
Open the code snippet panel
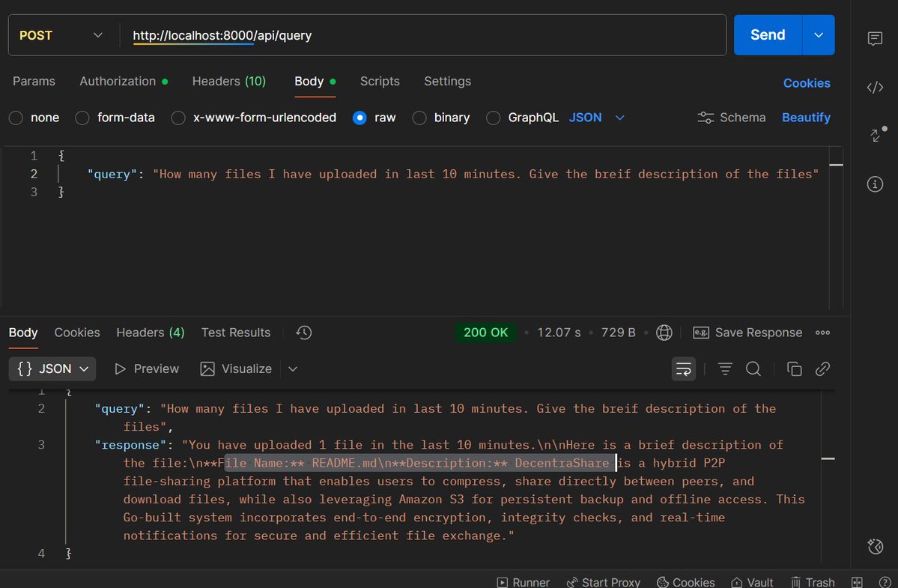coord(875,87)
